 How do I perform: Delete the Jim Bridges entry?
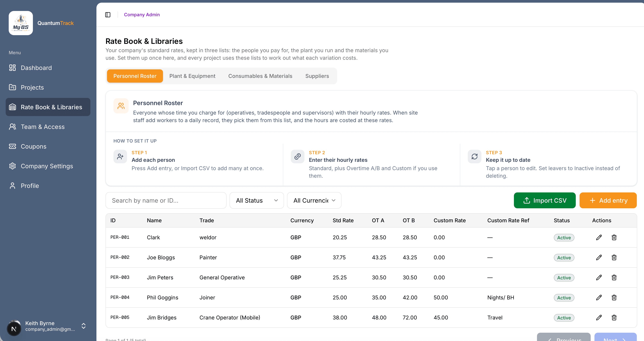[614, 318]
